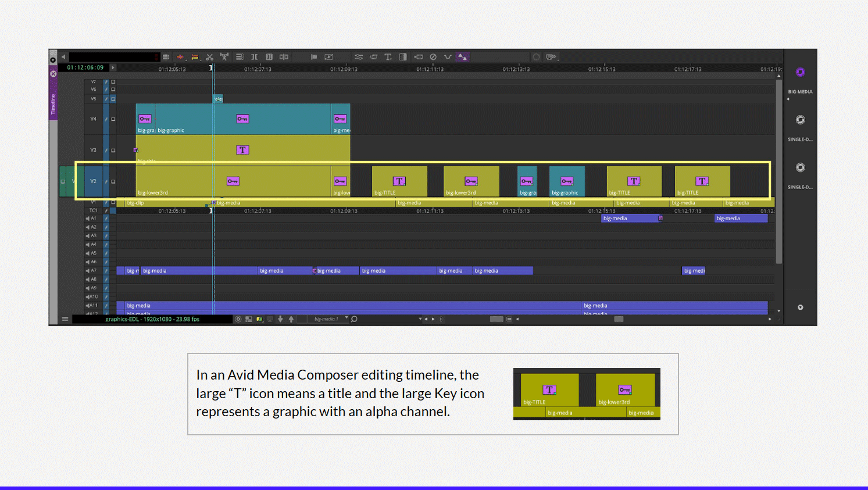
Task: Toggle the V3 track monitor box
Action: [x=113, y=151]
